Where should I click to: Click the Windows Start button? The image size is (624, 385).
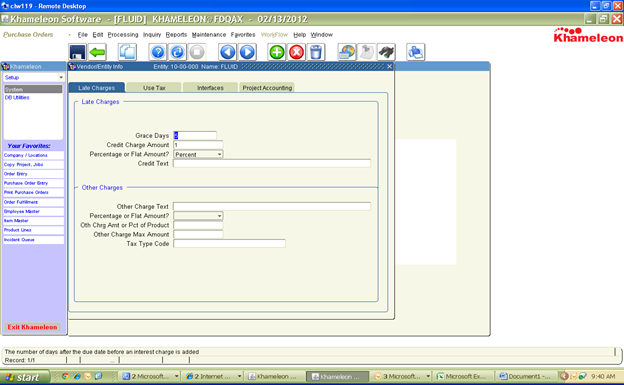(25, 377)
